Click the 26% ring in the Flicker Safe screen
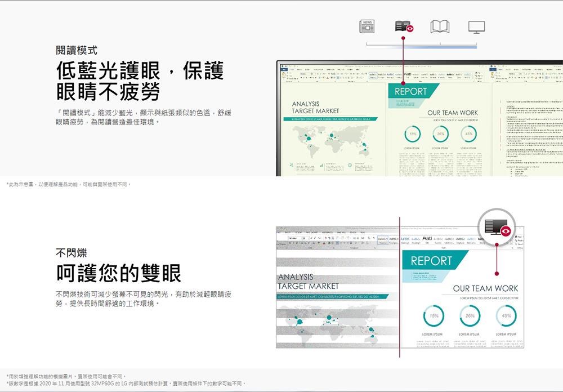The width and height of the screenshot is (563, 392). [x=468, y=316]
